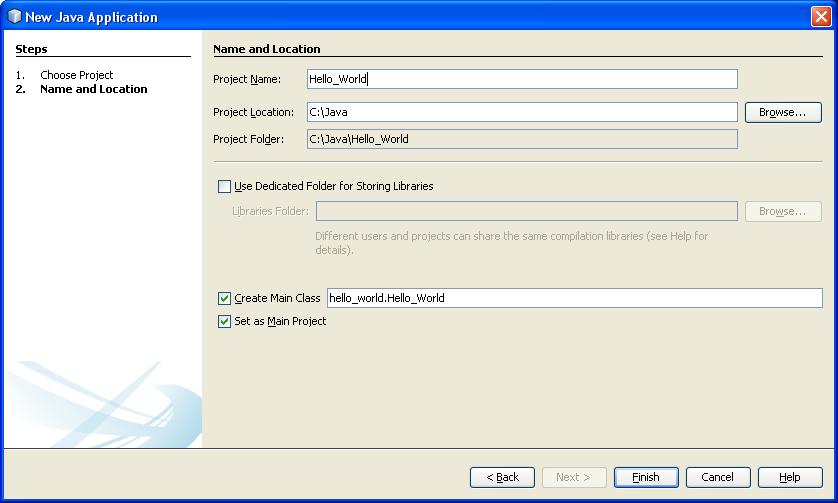The image size is (838, 503).
Task: Close the New Java Application dialog
Action: 820,16
